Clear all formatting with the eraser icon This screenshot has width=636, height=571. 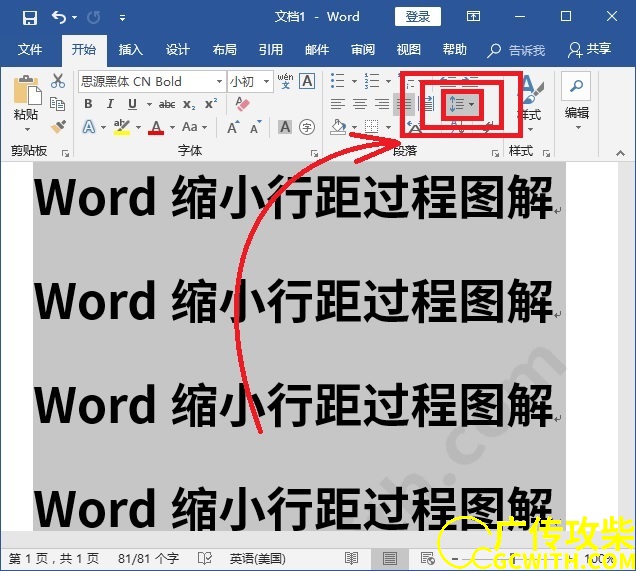pos(242,104)
